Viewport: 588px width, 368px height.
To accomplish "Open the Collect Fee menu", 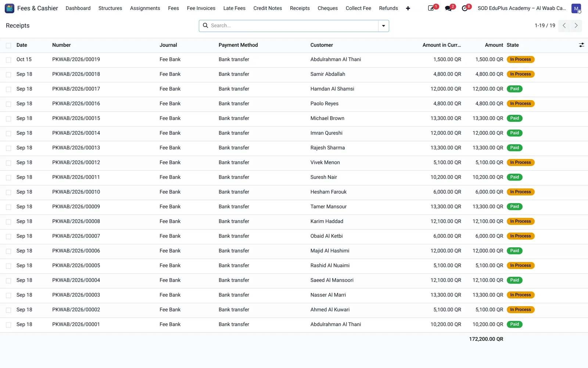I will click(358, 8).
